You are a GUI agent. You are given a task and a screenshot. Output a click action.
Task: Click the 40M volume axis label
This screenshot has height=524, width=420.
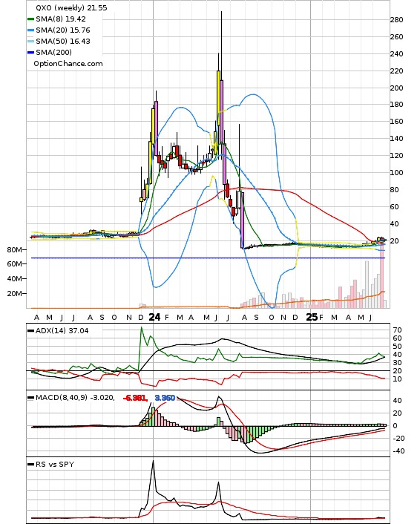pos(15,279)
